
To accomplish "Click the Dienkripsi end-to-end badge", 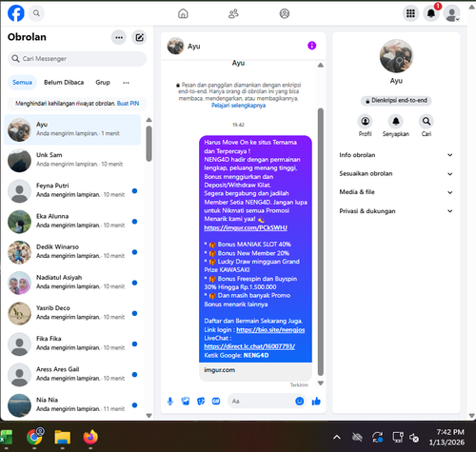I will tap(396, 101).
